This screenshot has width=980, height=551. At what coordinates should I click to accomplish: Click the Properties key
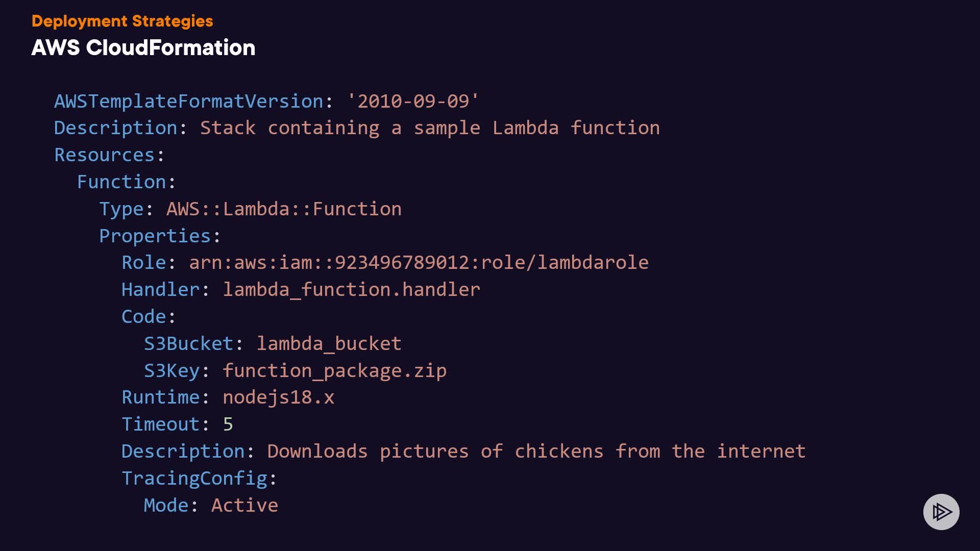click(x=155, y=236)
